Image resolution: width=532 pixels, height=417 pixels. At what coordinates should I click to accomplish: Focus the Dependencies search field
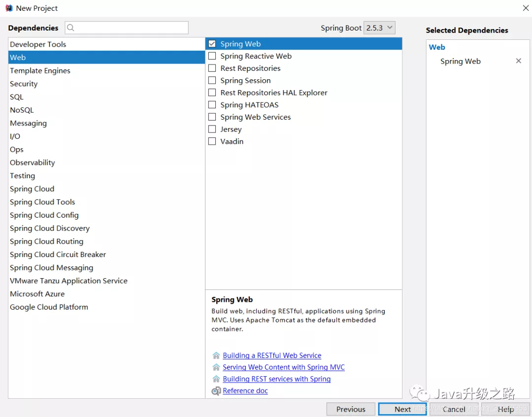click(x=127, y=28)
